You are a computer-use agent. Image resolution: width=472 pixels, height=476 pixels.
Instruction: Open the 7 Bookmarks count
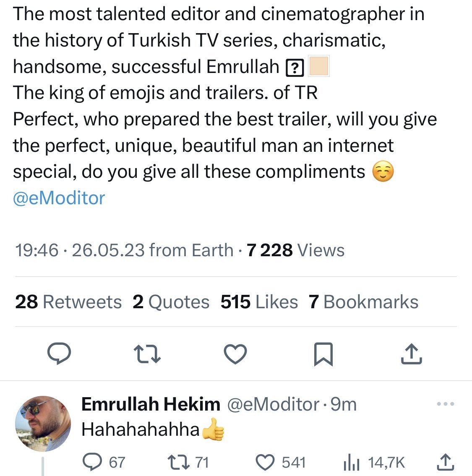(363, 302)
